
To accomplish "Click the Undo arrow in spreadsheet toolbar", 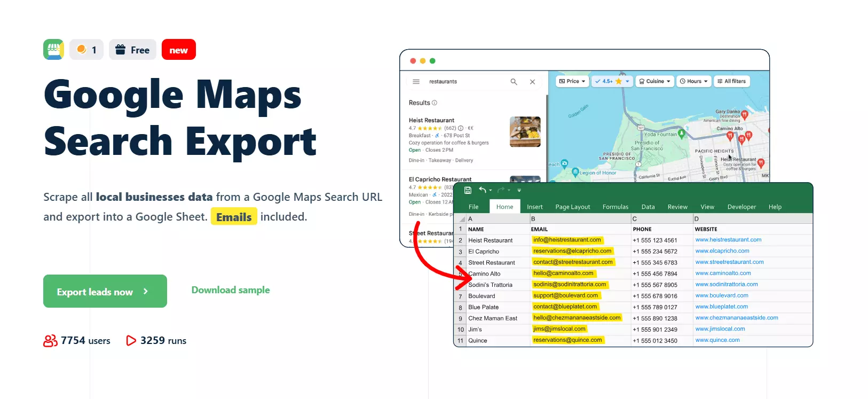I will tap(483, 190).
